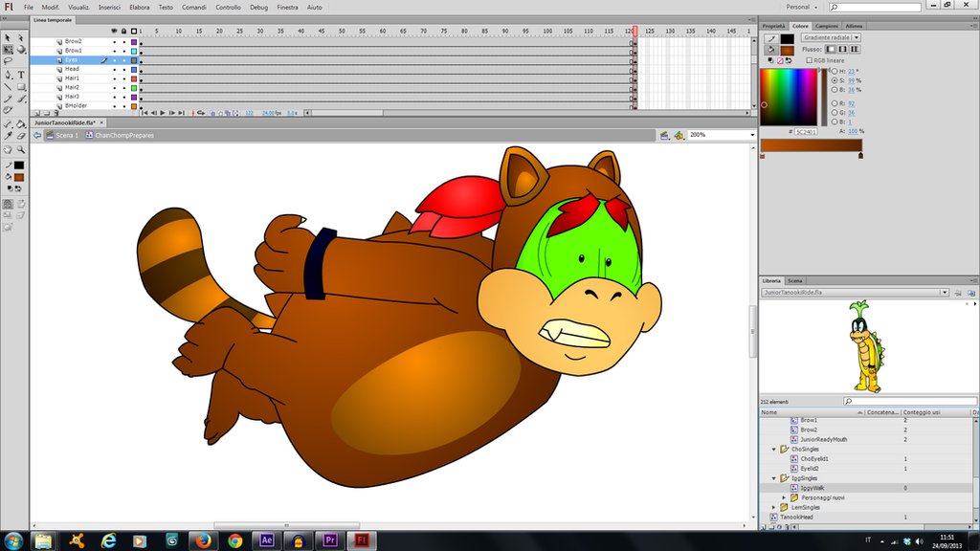Collapse the ChoSingles library folder

click(773, 450)
